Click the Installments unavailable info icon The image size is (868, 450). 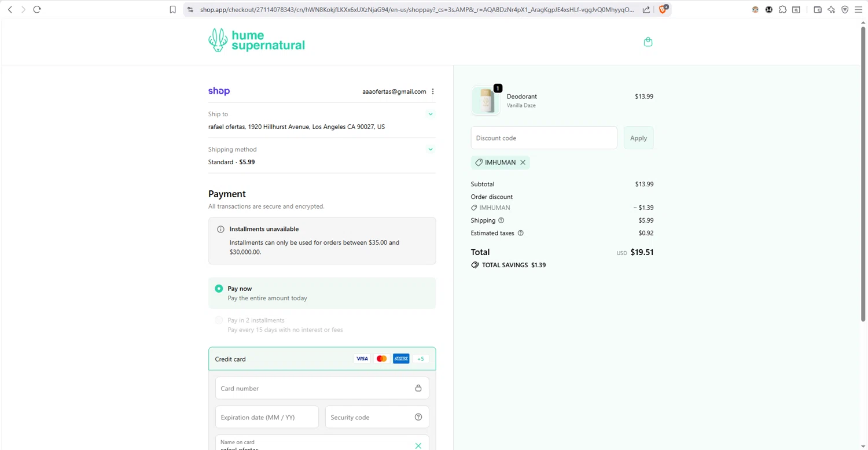[x=220, y=229]
